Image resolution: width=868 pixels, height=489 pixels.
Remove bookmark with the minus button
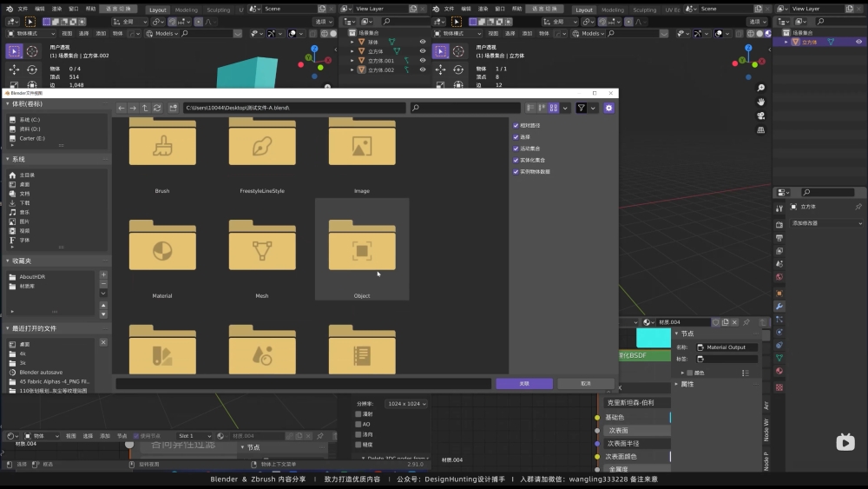(x=103, y=283)
